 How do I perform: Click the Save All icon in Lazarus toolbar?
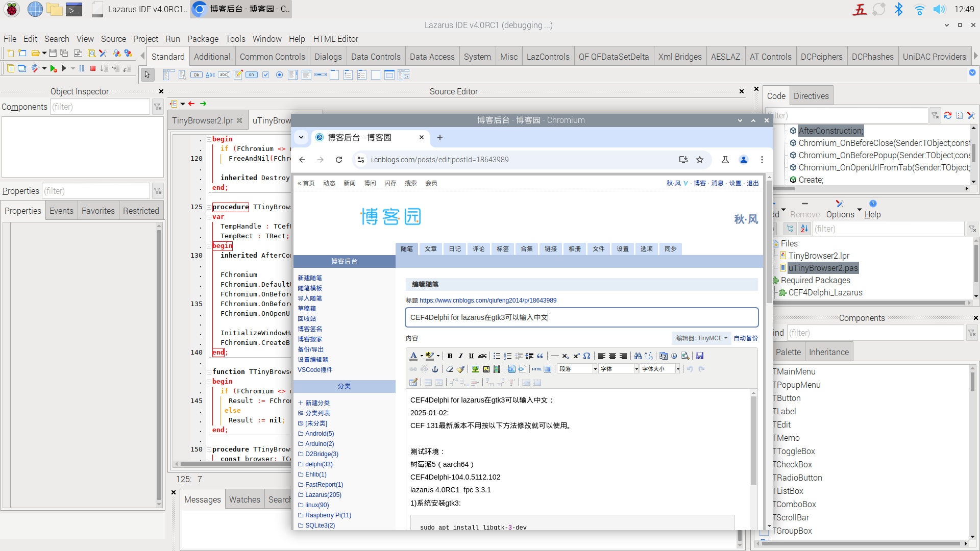(64, 53)
